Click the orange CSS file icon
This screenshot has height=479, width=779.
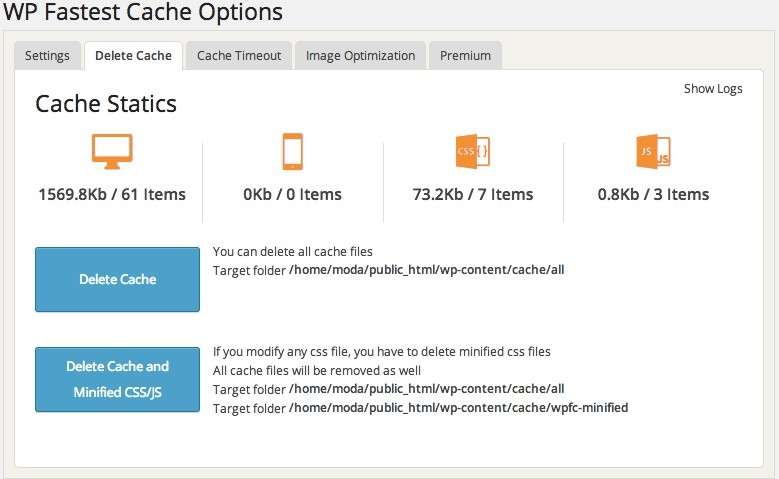click(472, 151)
